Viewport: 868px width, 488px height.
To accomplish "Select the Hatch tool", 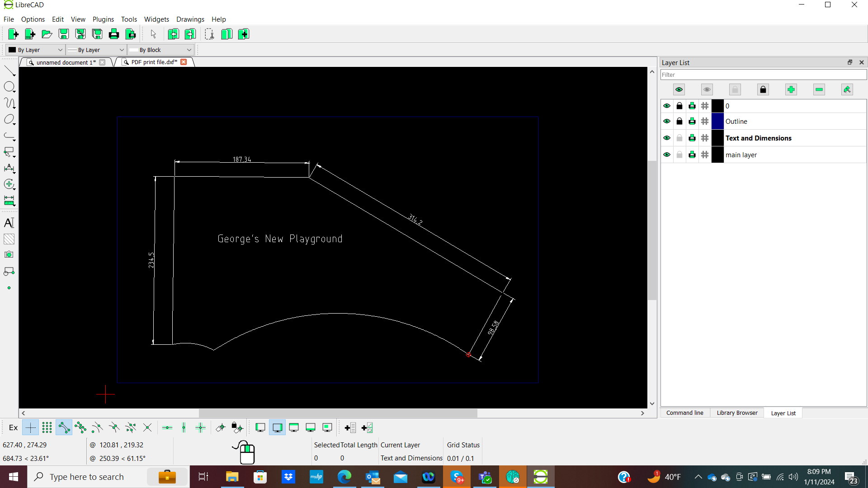I will pyautogui.click(x=9, y=239).
